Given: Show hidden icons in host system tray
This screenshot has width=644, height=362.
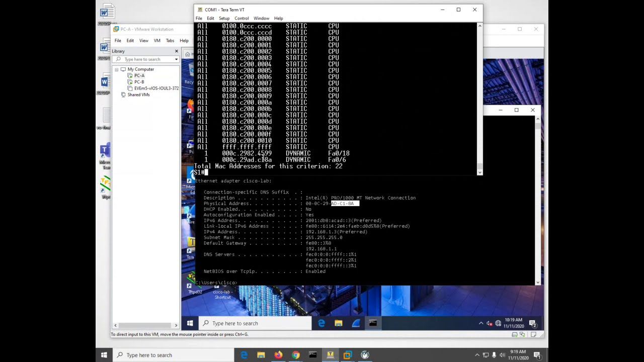Looking at the screenshot, I should (477, 355).
